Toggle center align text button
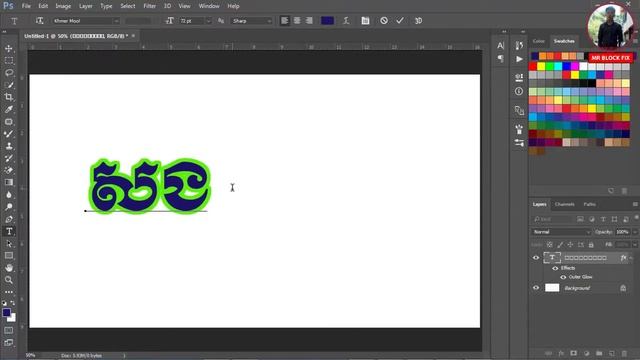 click(x=297, y=21)
